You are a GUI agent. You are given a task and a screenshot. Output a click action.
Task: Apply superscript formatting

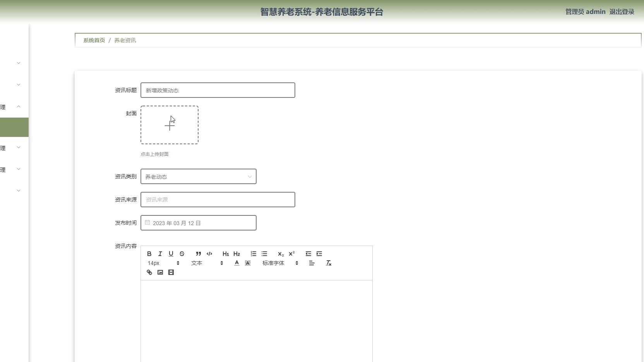point(292,254)
